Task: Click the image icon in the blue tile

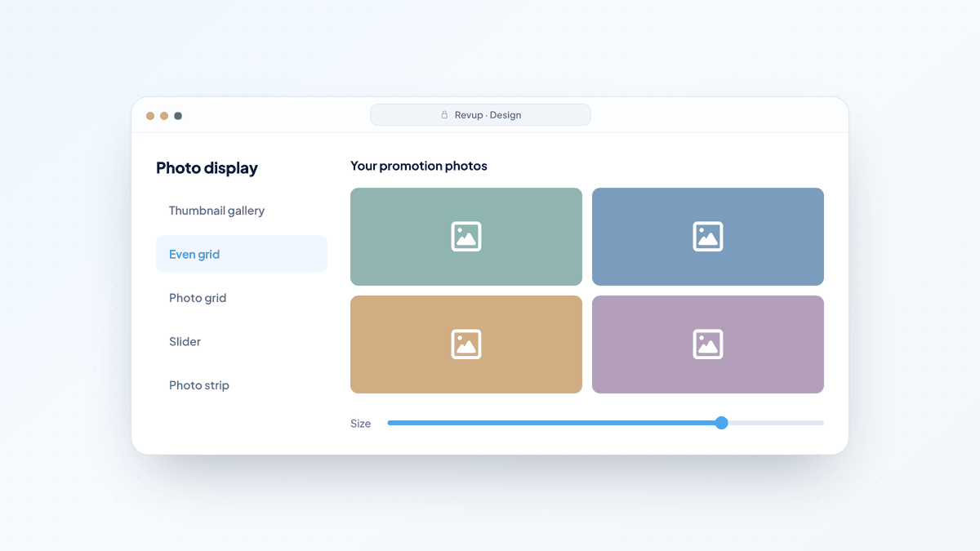Action: pos(708,237)
